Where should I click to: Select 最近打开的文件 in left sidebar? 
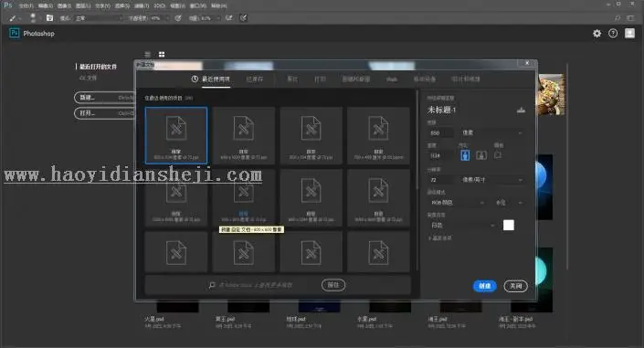98,67
